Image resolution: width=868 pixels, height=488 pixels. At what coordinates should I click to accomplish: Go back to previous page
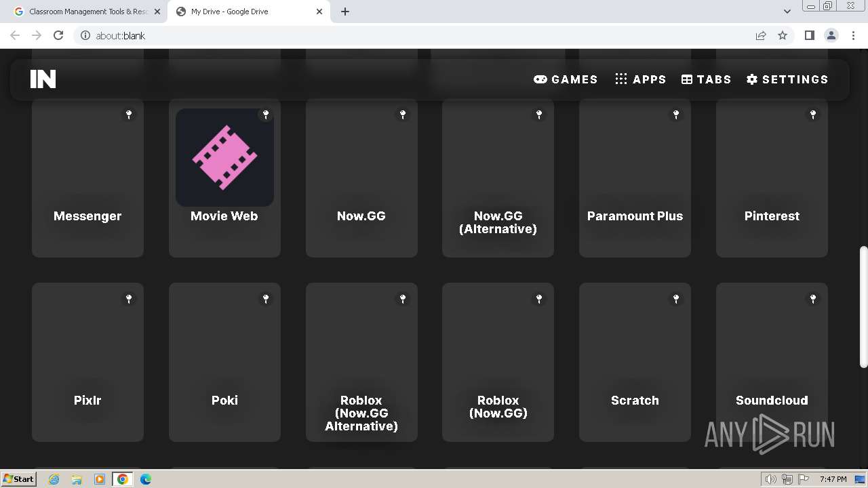pos(15,35)
